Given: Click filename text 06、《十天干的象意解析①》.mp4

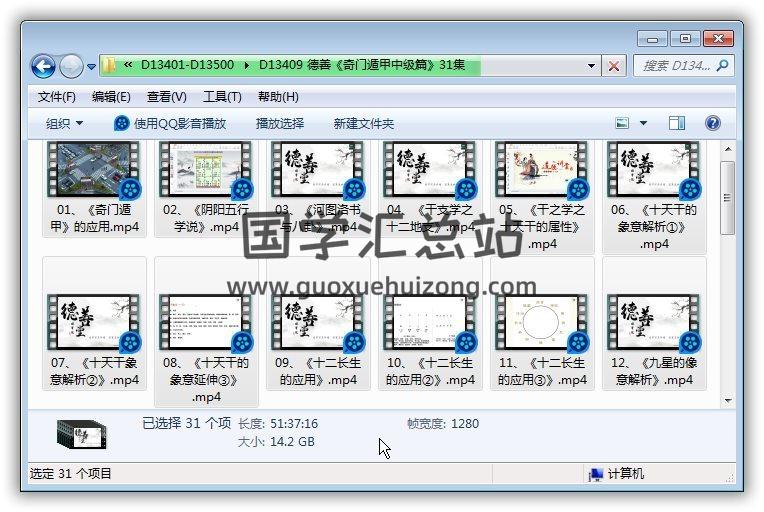Looking at the screenshot, I should pyautogui.click(x=654, y=227).
